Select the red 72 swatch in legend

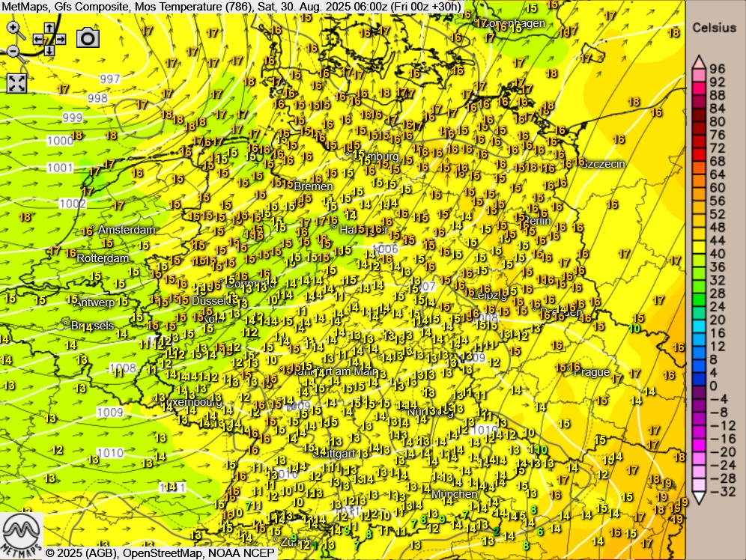[x=698, y=148]
